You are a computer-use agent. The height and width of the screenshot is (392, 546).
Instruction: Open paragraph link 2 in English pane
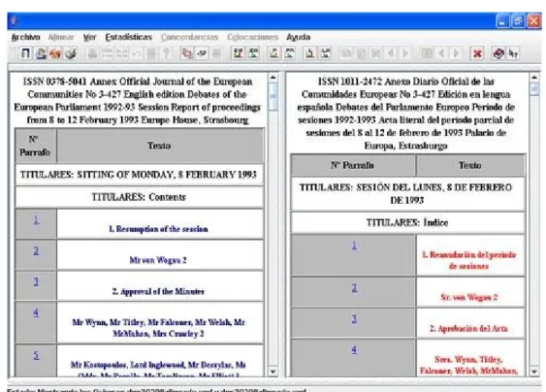pyautogui.click(x=36, y=250)
